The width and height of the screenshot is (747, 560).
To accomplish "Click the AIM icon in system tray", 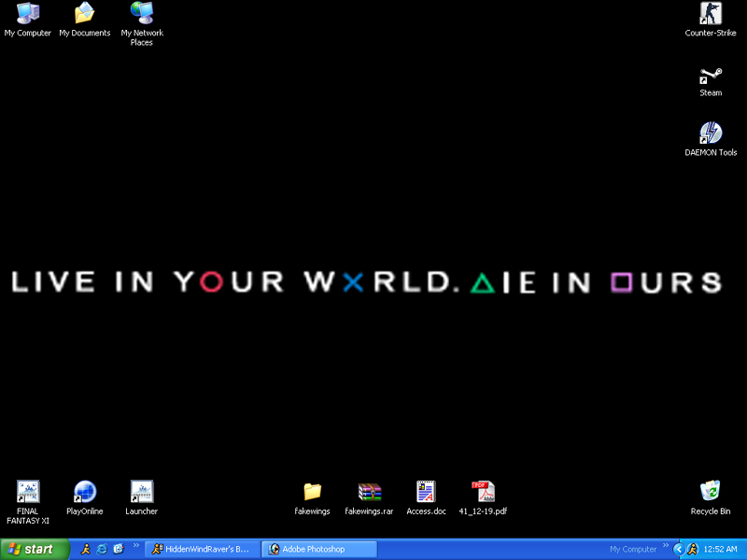I will 692,550.
